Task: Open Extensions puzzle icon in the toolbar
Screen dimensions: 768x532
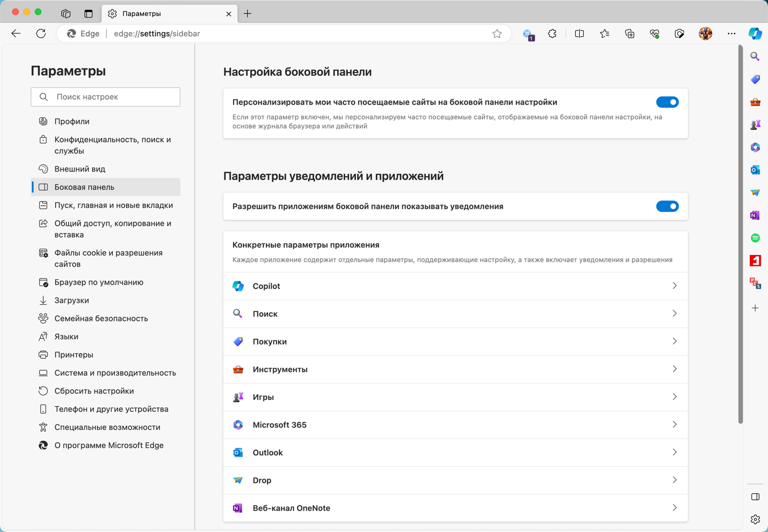Action: [552, 34]
